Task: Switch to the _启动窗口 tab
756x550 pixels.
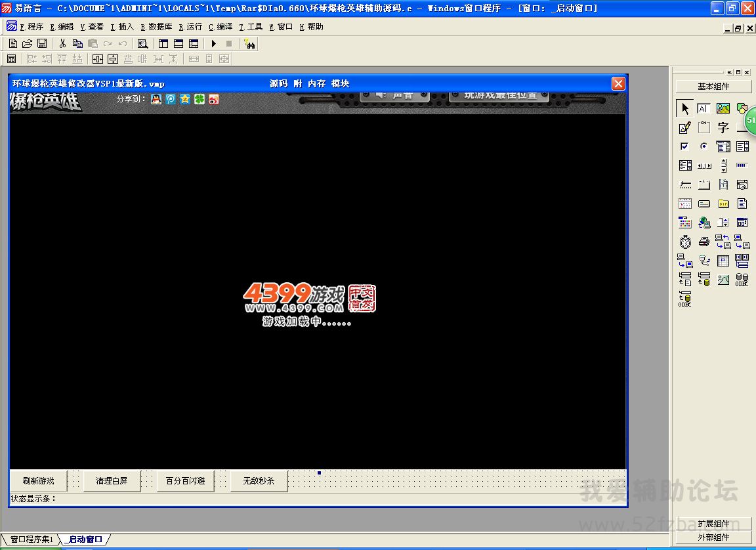Action: click(x=85, y=539)
